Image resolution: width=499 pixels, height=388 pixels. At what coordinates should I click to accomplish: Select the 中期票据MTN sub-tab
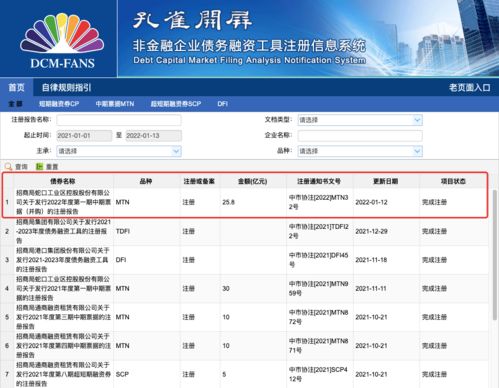[115, 104]
